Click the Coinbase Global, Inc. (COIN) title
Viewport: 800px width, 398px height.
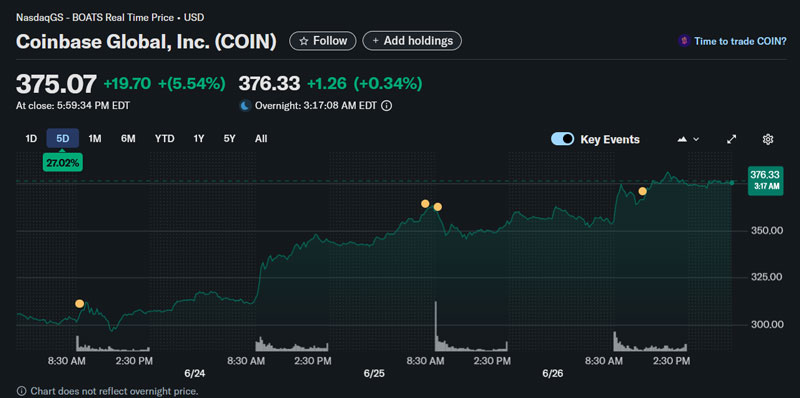pyautogui.click(x=146, y=41)
